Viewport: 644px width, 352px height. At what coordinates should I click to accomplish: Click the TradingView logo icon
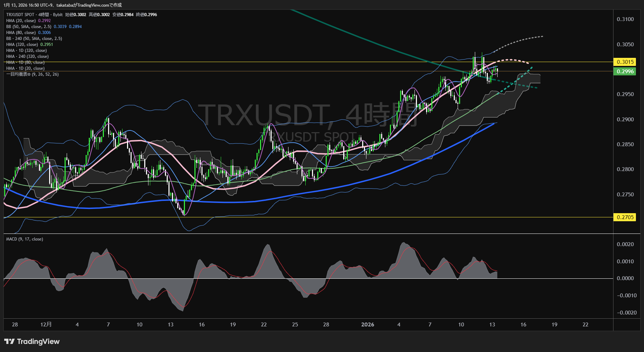9,341
